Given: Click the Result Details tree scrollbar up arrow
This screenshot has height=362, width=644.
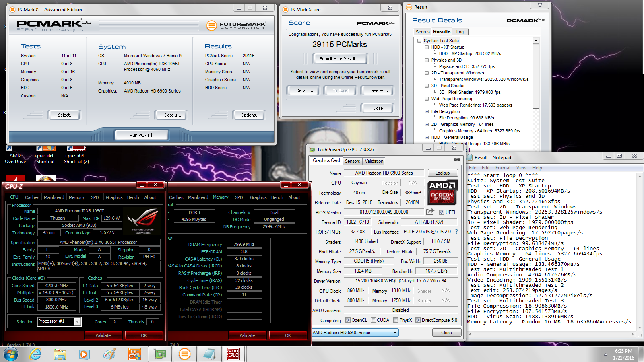Looking at the screenshot, I should pos(536,41).
